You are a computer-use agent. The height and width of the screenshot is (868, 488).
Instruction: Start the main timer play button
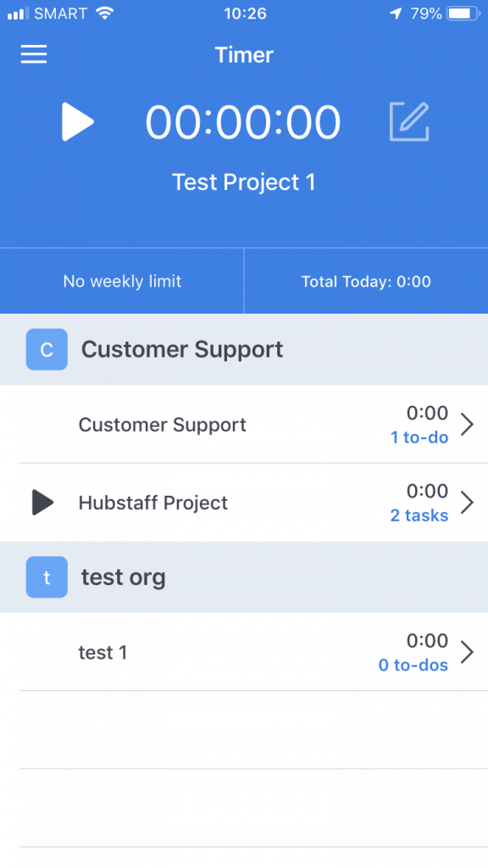(x=77, y=122)
